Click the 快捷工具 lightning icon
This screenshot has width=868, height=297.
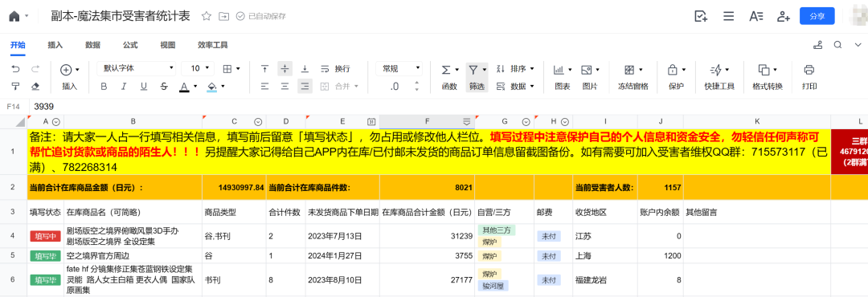[716, 70]
